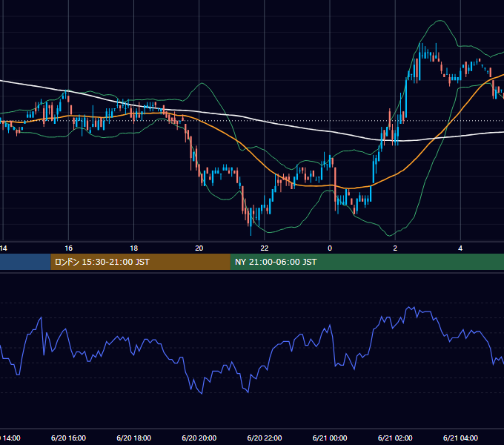The image size is (504, 445).
Task: Click the 6/21 02:00 time label
Action: coord(395,438)
